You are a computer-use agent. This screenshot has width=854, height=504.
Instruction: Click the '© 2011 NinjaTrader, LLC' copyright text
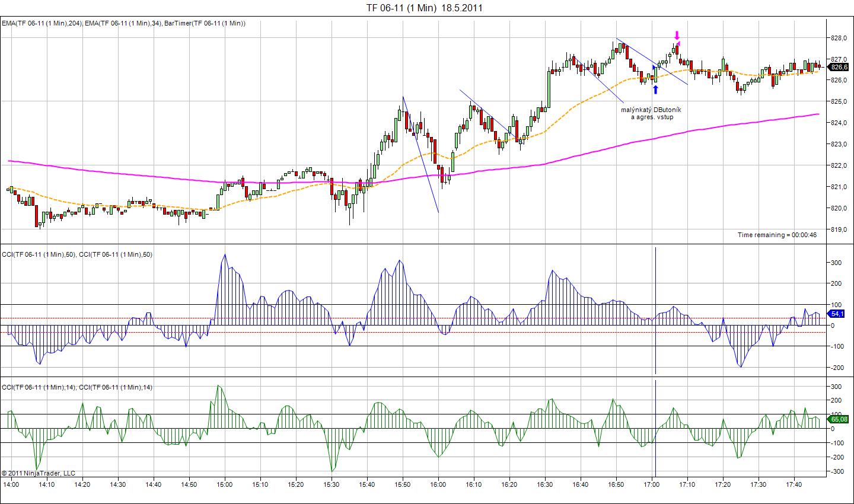click(39, 473)
